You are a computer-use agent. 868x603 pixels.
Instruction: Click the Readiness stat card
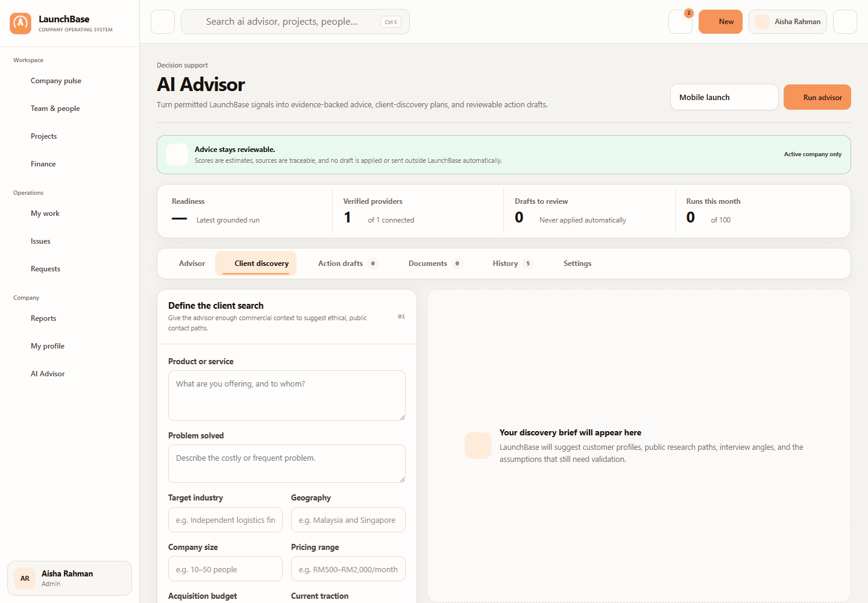coord(246,211)
